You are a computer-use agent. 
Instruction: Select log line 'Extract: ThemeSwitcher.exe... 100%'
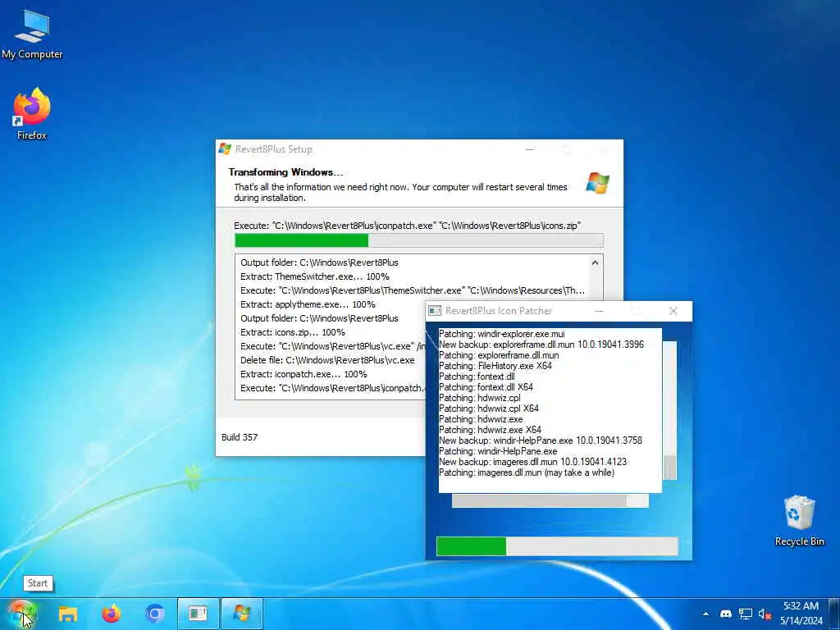coord(315,276)
